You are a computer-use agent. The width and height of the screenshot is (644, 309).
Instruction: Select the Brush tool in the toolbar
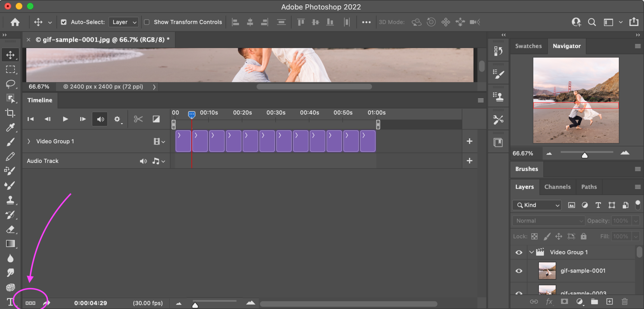pyautogui.click(x=10, y=142)
